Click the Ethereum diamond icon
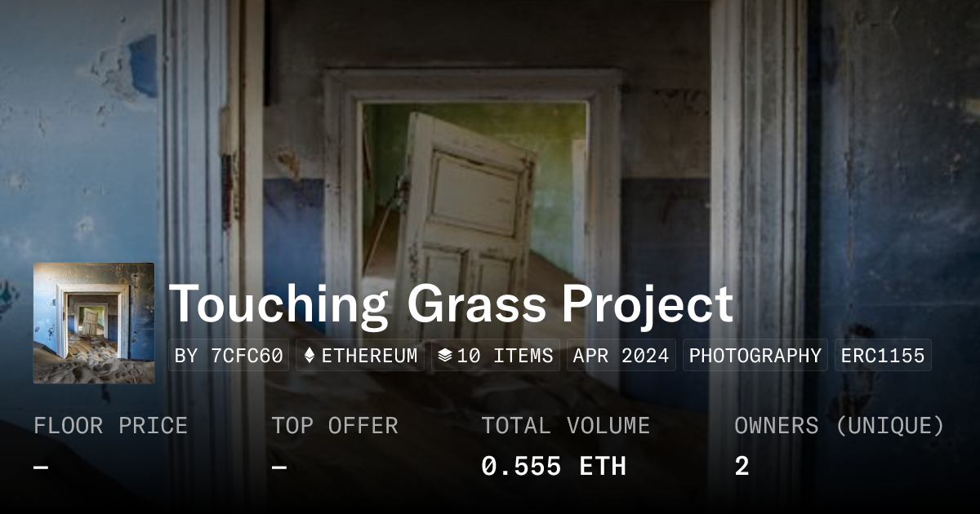Viewport: 980px width, 514px height. [x=310, y=356]
